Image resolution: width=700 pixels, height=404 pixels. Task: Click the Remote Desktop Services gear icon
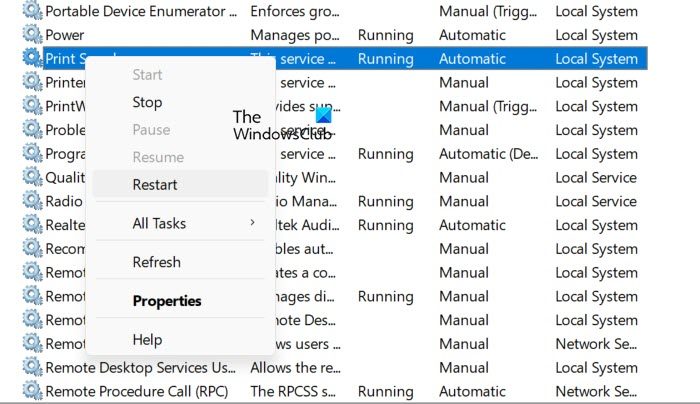[32, 368]
